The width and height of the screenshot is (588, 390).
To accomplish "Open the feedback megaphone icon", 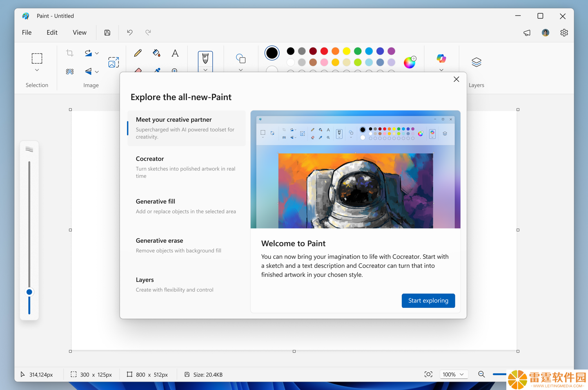I will 527,33.
